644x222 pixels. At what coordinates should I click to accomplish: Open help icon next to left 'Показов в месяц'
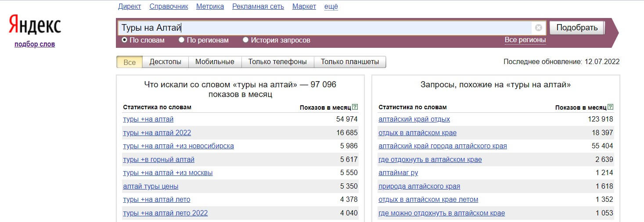355,107
